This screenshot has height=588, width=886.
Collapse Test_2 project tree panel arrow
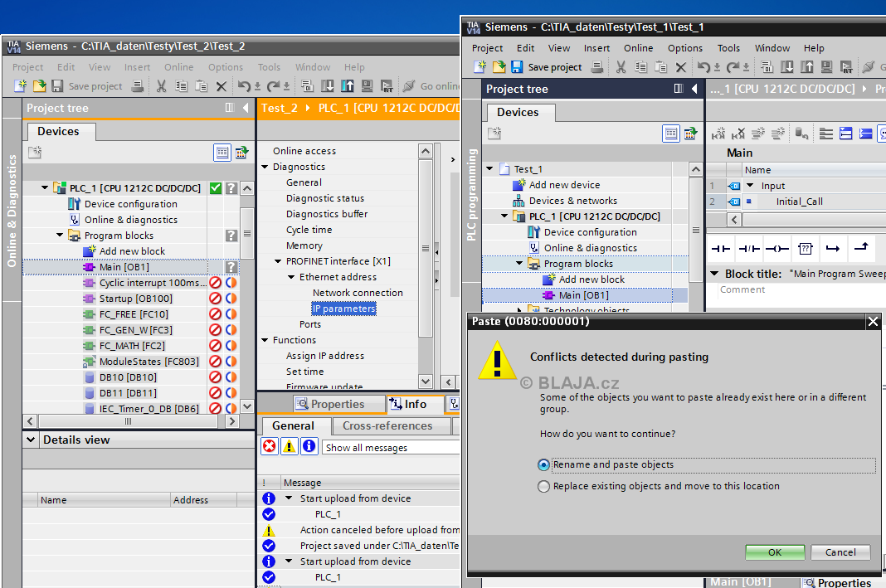pyautogui.click(x=246, y=108)
